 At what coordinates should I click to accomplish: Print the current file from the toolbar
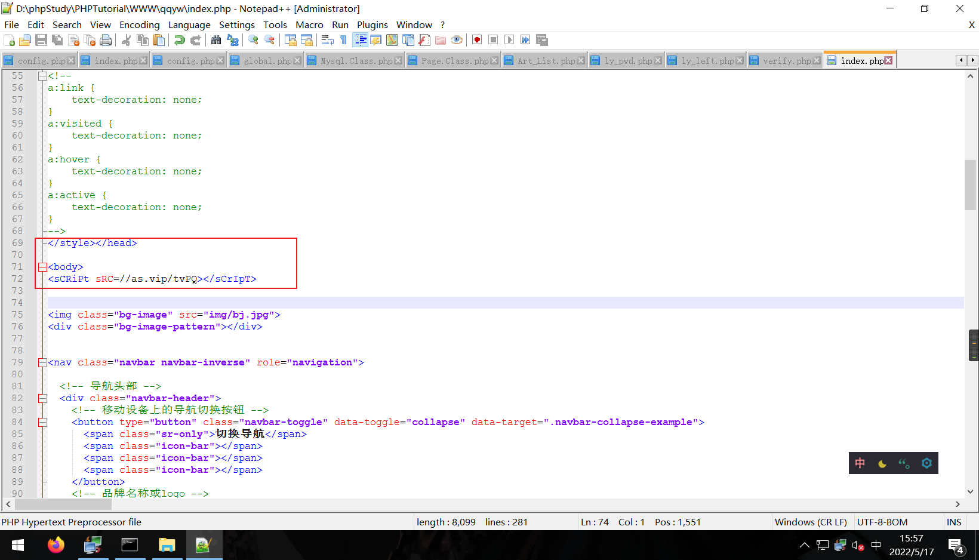pyautogui.click(x=106, y=39)
